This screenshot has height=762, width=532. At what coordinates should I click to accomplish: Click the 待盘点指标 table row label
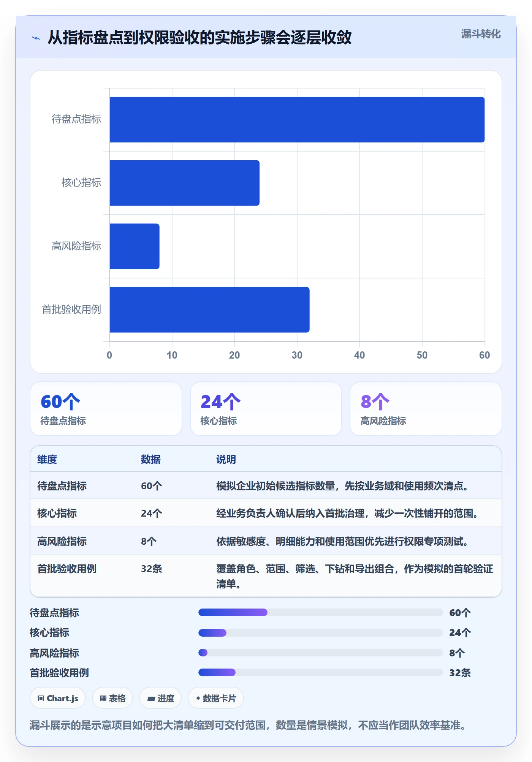[62, 486]
